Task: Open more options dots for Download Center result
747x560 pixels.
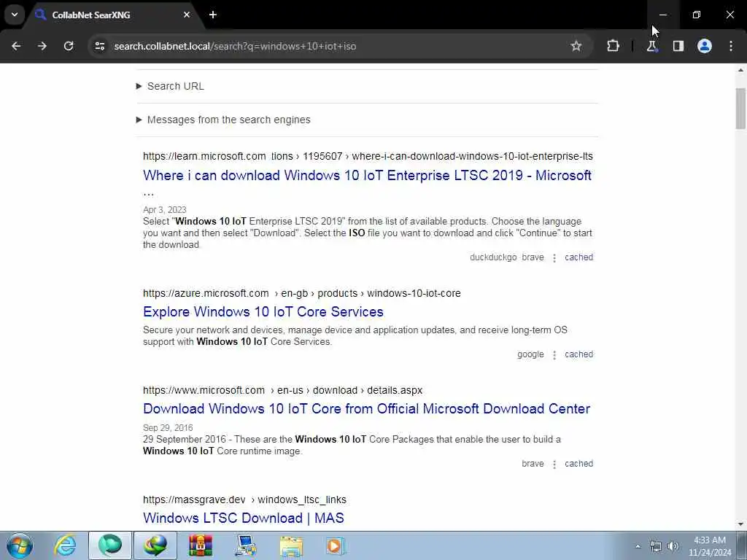Action: point(554,464)
